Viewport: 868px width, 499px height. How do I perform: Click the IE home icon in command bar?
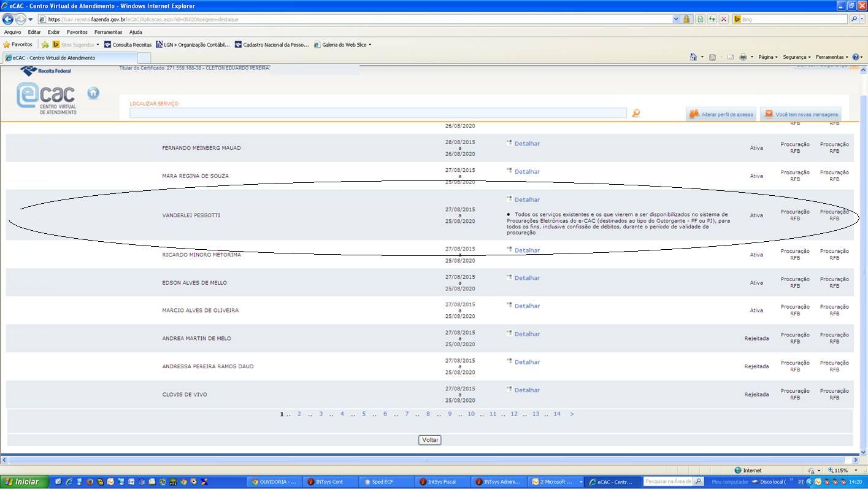[693, 57]
